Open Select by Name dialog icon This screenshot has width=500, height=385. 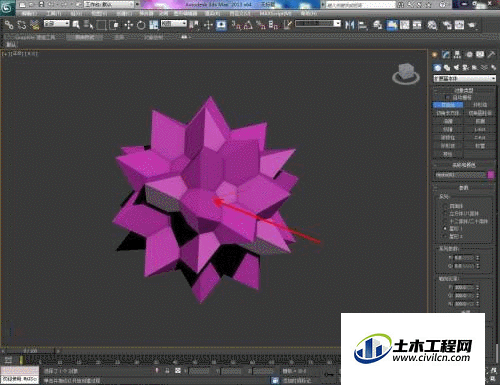coord(88,25)
